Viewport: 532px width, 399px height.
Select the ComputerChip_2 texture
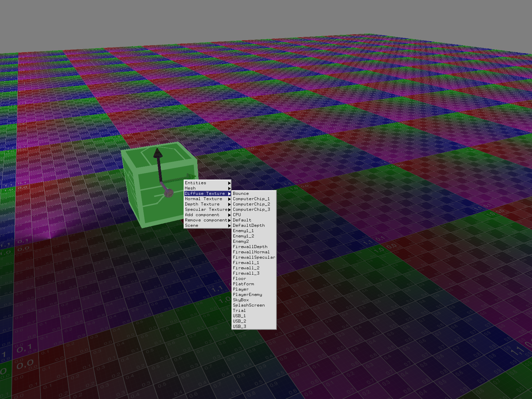251,204
